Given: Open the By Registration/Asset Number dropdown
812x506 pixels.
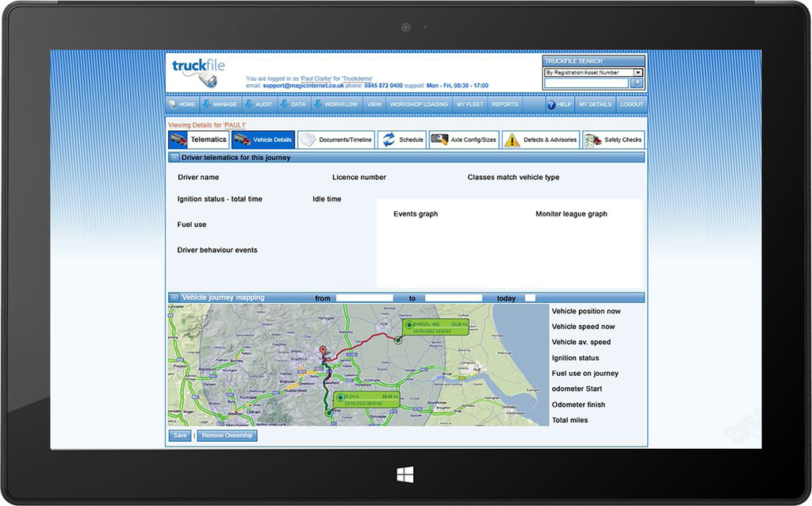Looking at the screenshot, I should (638, 72).
